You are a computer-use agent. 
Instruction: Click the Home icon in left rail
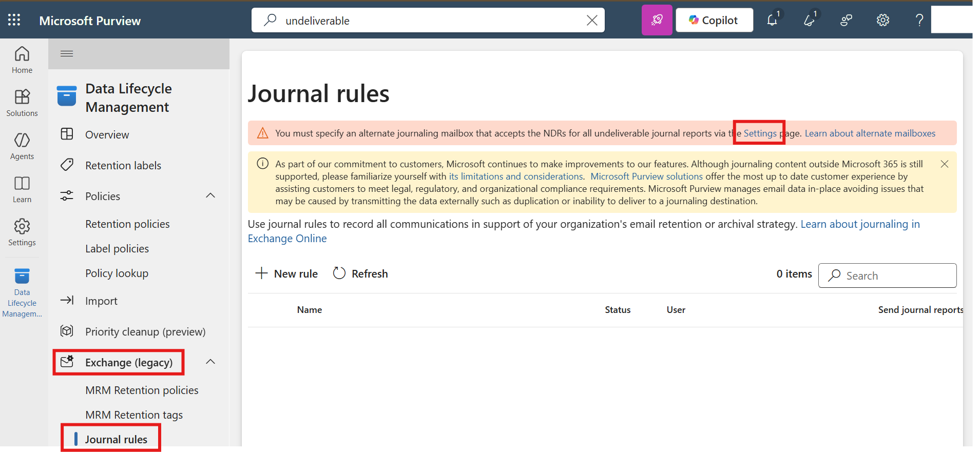pos(22,61)
